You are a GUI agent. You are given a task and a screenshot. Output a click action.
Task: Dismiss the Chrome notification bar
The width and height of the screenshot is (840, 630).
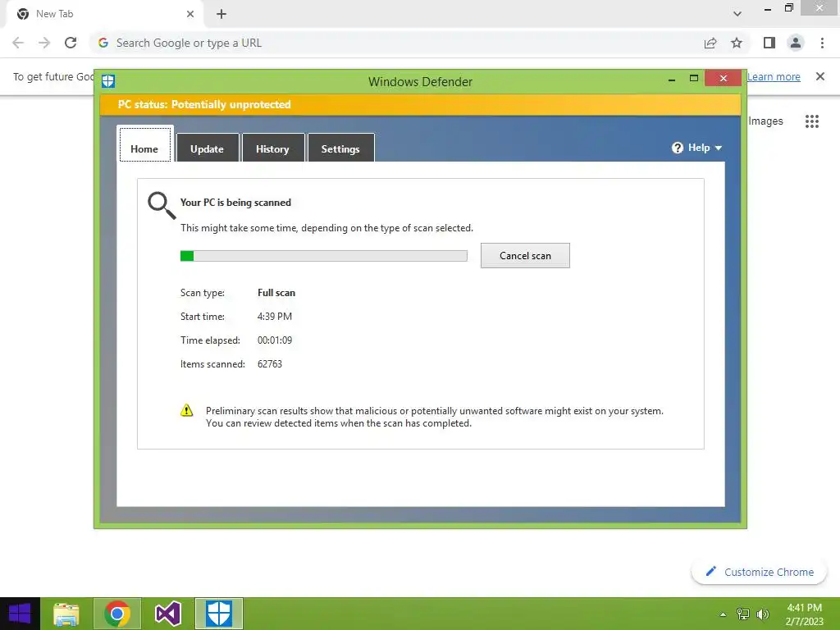tap(820, 76)
